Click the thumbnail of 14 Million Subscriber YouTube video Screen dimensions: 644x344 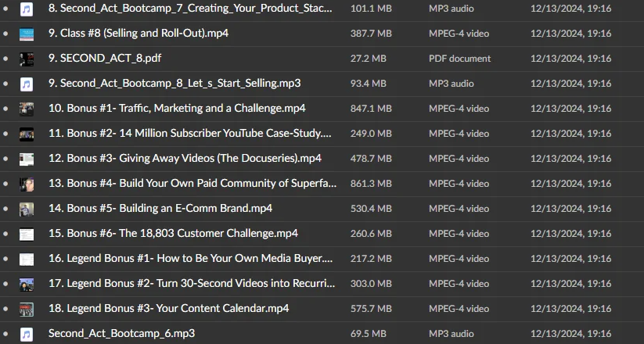click(x=27, y=134)
